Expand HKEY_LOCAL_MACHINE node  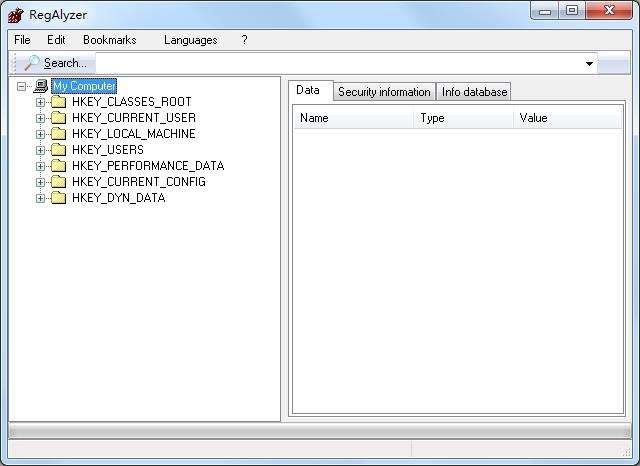[x=40, y=134]
